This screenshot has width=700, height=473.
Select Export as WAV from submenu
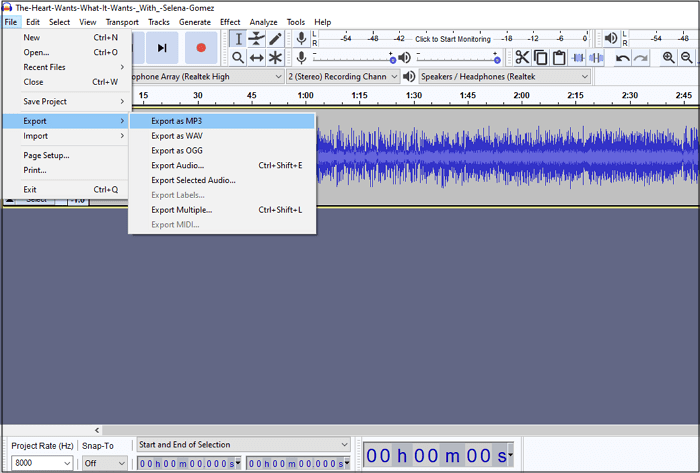(x=177, y=136)
